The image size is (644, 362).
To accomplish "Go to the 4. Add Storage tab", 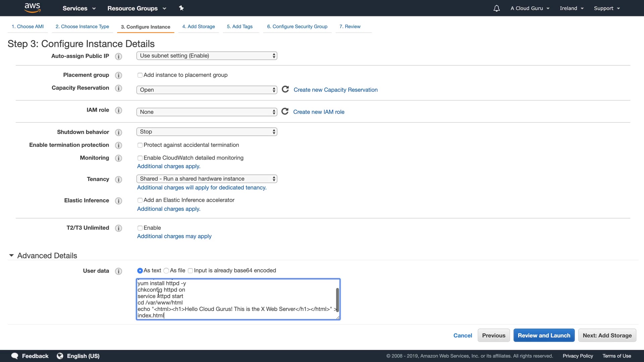I will [x=199, y=26].
